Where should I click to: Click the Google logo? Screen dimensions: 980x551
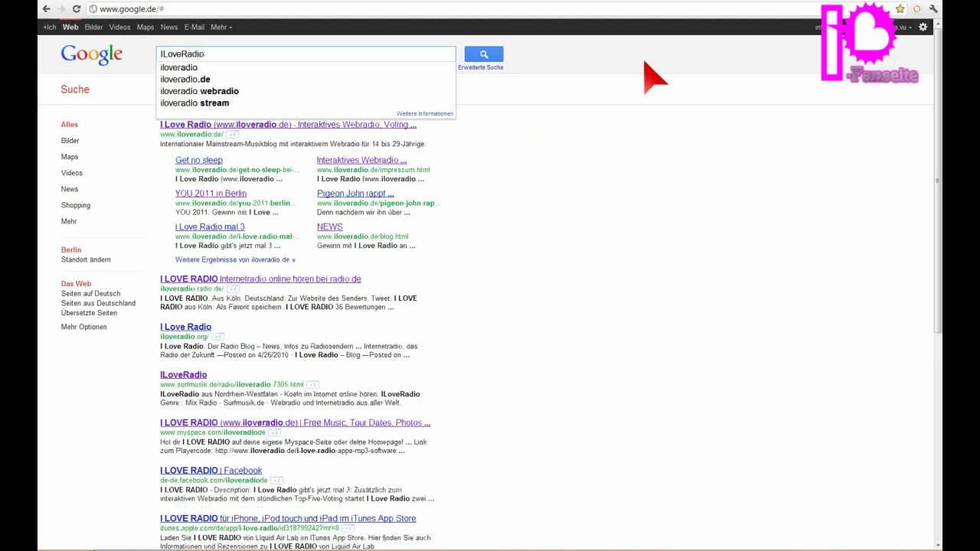click(92, 54)
